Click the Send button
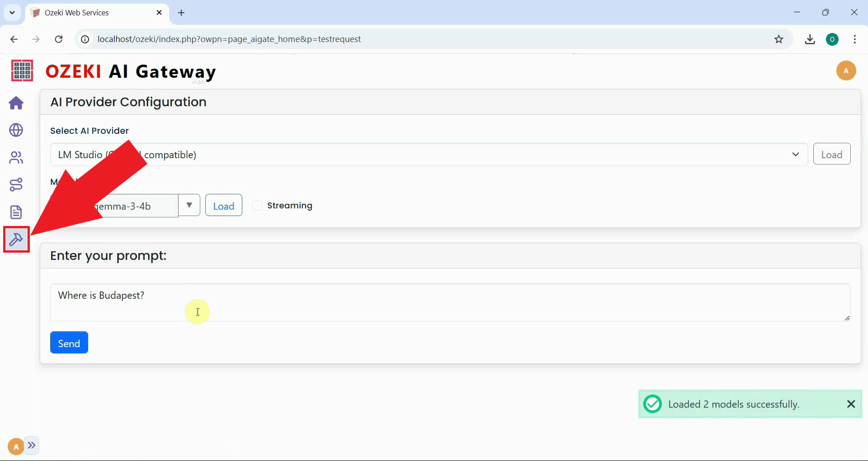The image size is (868, 461). tap(69, 342)
